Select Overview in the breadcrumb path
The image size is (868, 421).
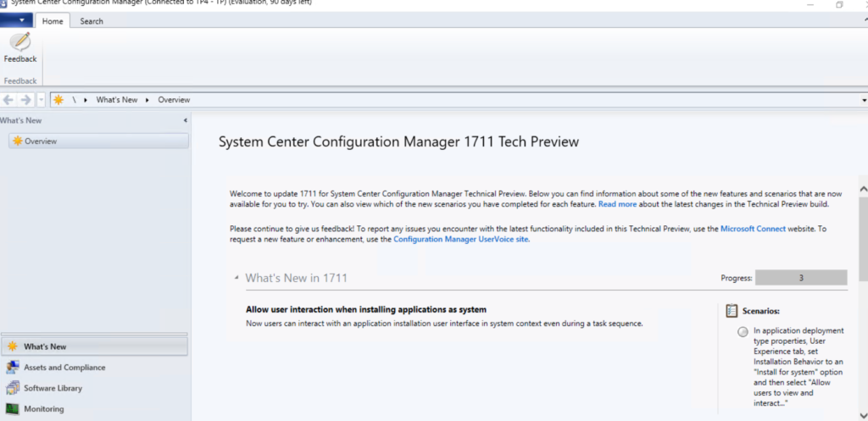click(174, 100)
